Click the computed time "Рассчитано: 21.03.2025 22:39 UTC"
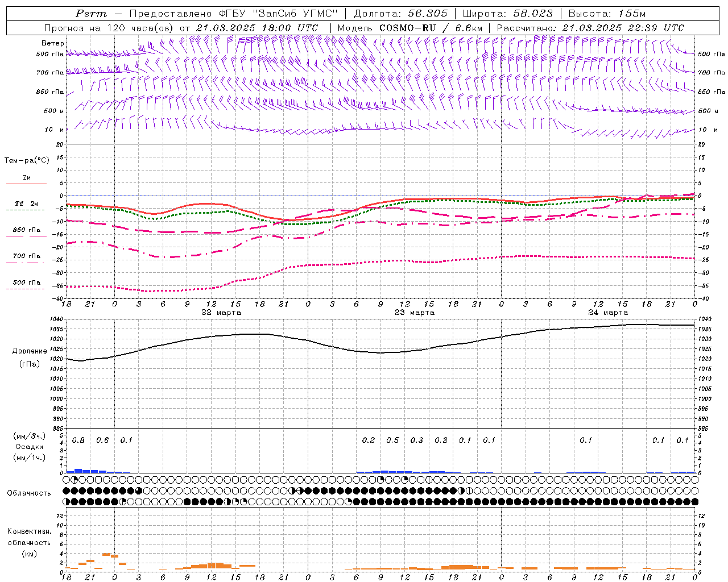The image size is (728, 582). click(590, 28)
